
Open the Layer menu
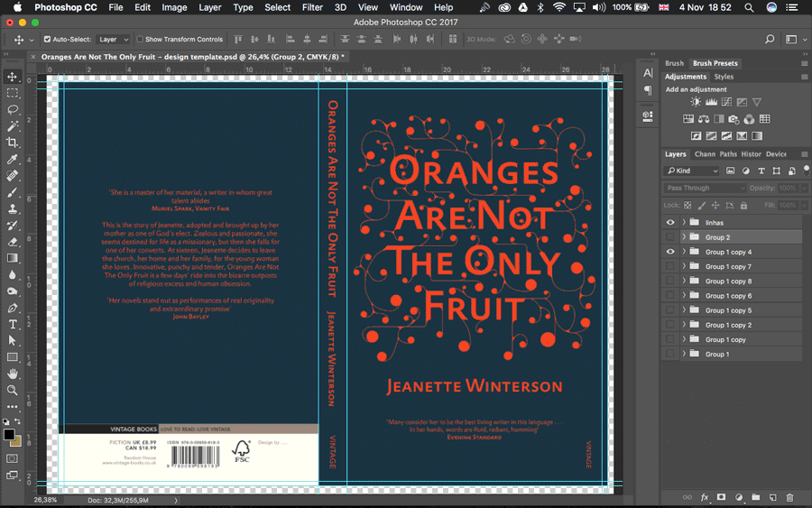210,7
